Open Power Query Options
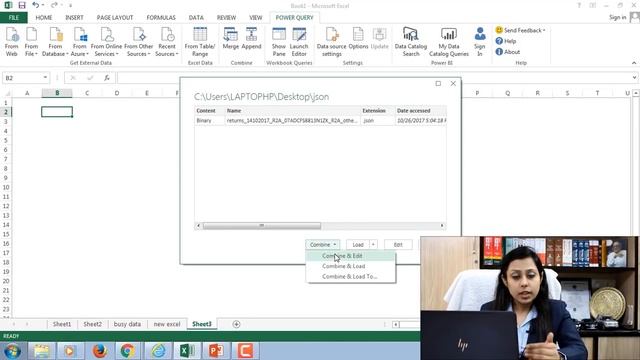 [358, 39]
